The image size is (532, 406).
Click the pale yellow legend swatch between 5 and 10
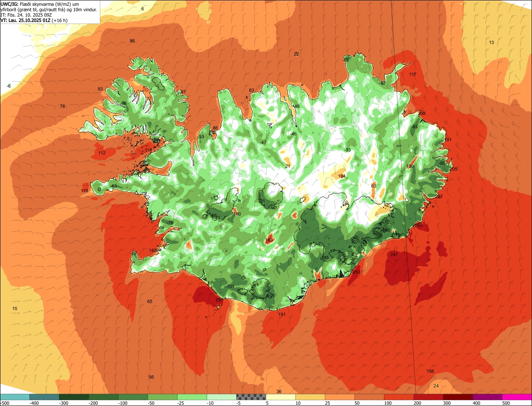click(281, 397)
